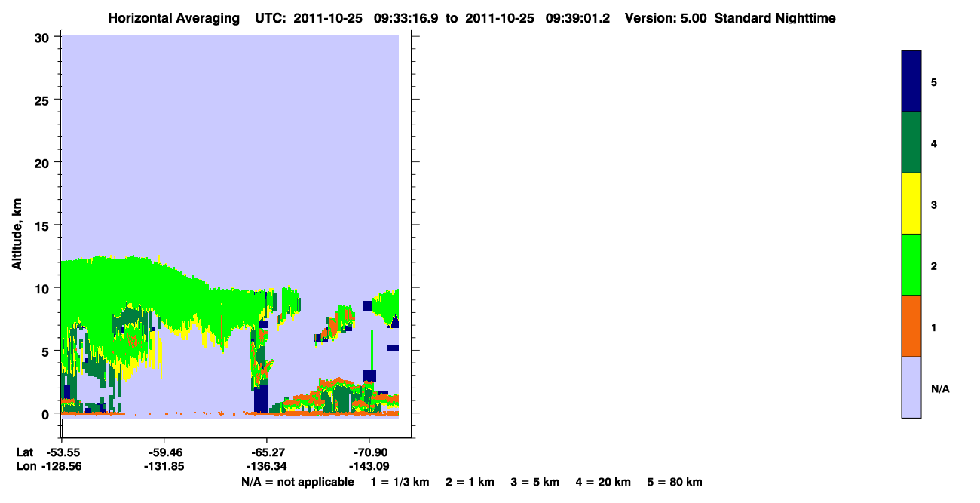Click the yellow colorbar segment labeled 3

tap(911, 204)
